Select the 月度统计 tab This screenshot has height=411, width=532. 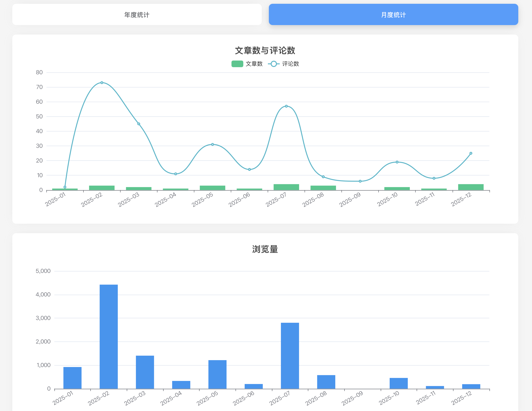pos(393,15)
